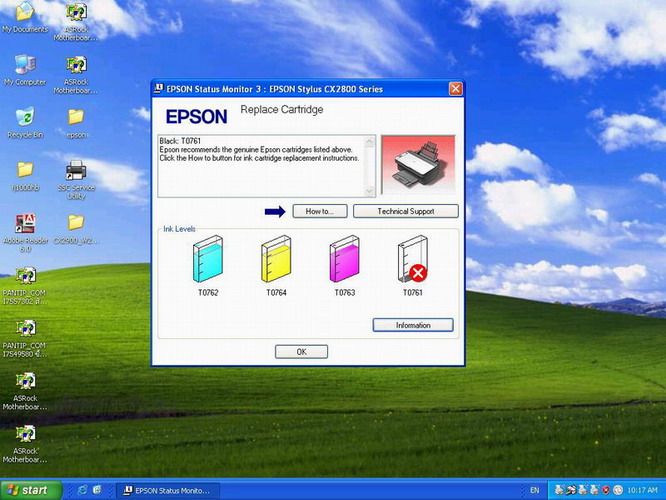Click the message box scroll up arrow

369,141
